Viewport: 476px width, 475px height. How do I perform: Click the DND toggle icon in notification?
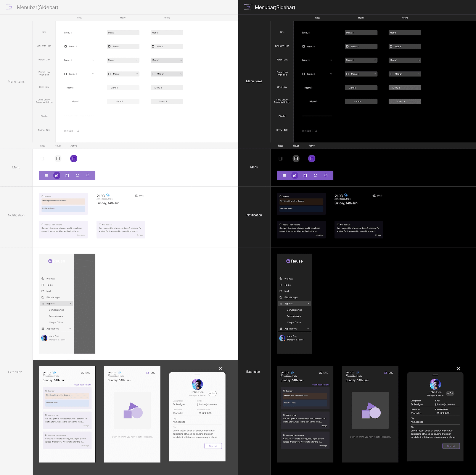137,196
